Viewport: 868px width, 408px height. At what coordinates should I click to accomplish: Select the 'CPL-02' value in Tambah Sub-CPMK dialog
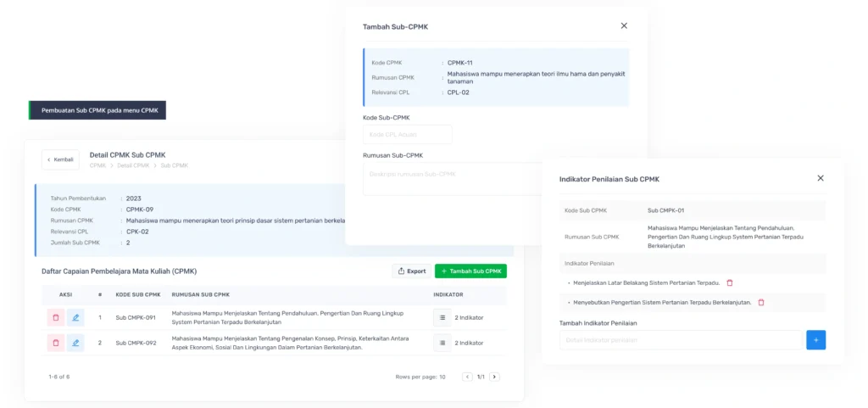459,92
